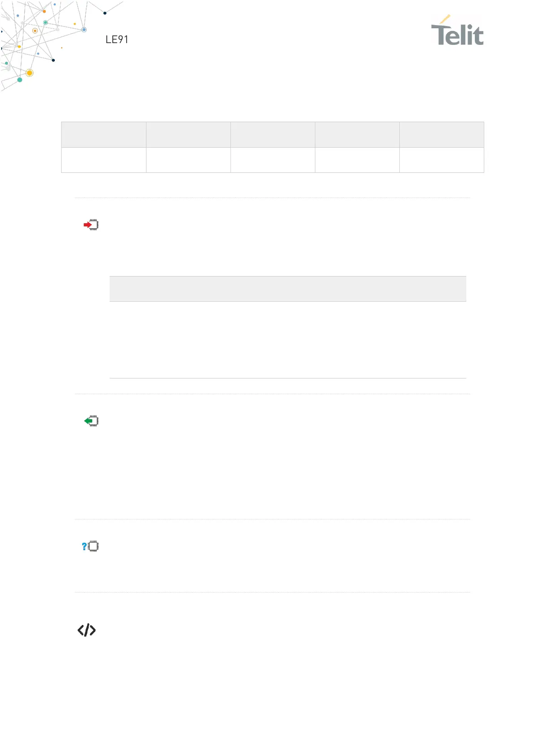This screenshot has width=535, height=756.
Task: Click the first gray header cell
Action: [104, 135]
